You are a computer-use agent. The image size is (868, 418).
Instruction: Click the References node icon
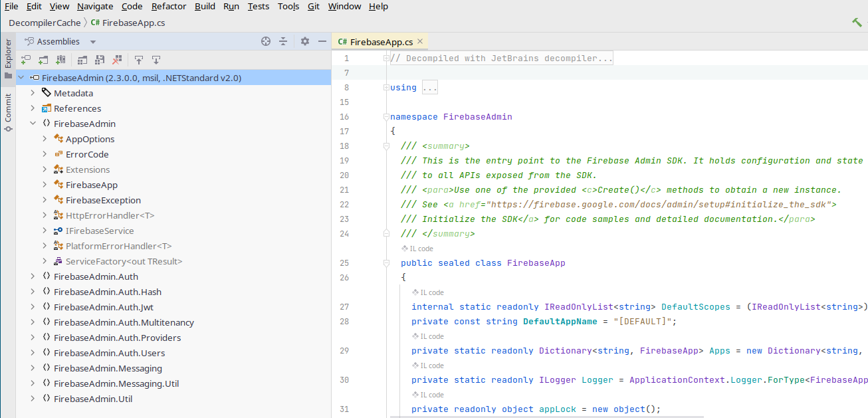47,108
